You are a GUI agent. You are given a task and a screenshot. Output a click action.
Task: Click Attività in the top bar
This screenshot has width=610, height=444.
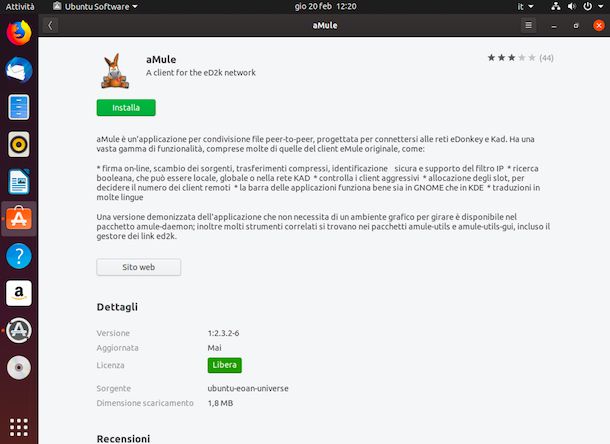click(20, 7)
